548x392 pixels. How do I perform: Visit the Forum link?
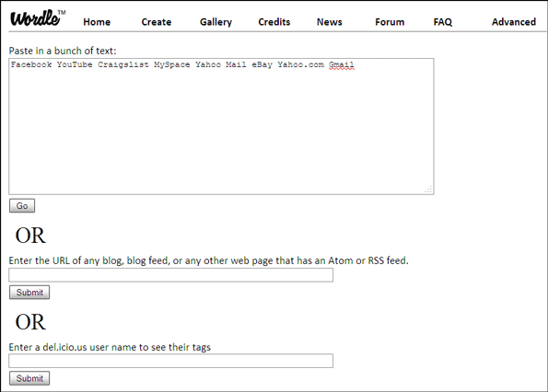390,22
